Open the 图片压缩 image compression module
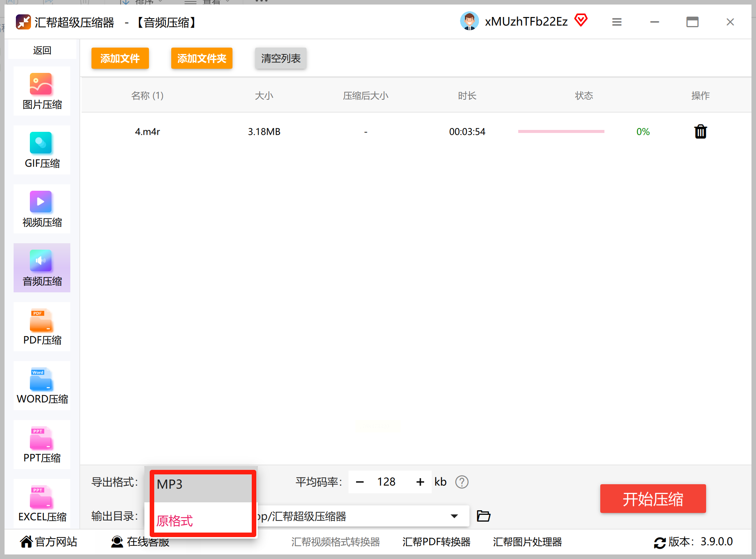The height and width of the screenshot is (559, 756). (42, 91)
